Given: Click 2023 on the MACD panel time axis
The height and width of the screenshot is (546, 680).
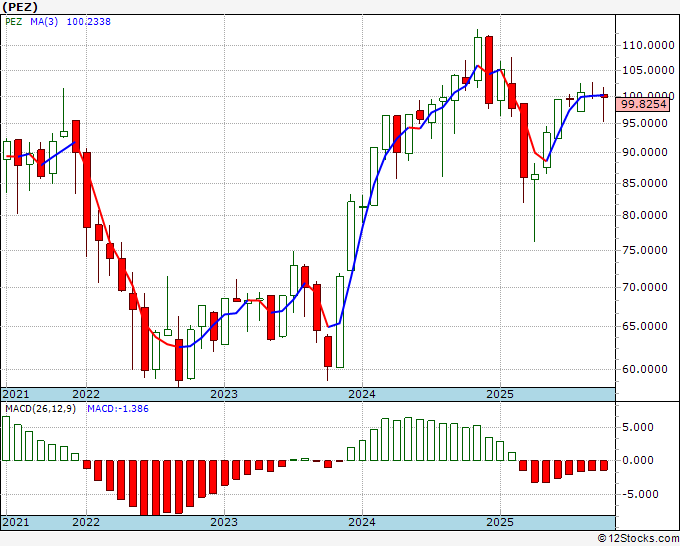Looking at the screenshot, I should coord(224,522).
